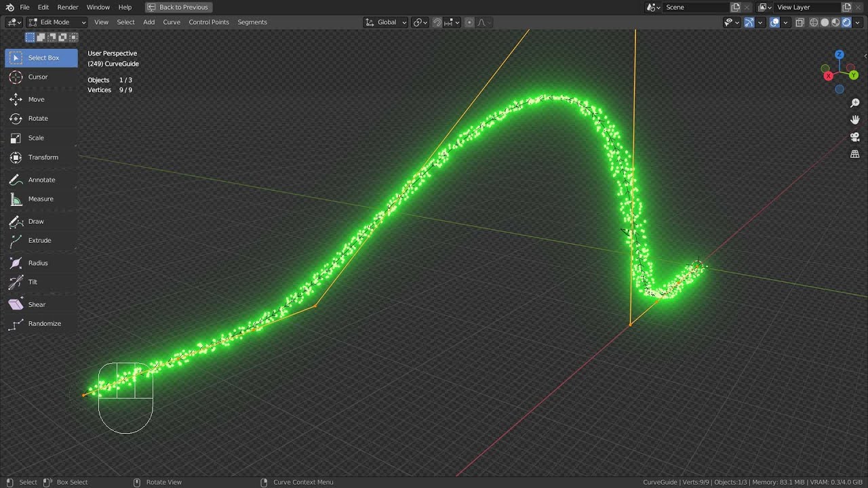Click the Z axis on navigation gizmo
Screen dimensions: 868x488
840,54
